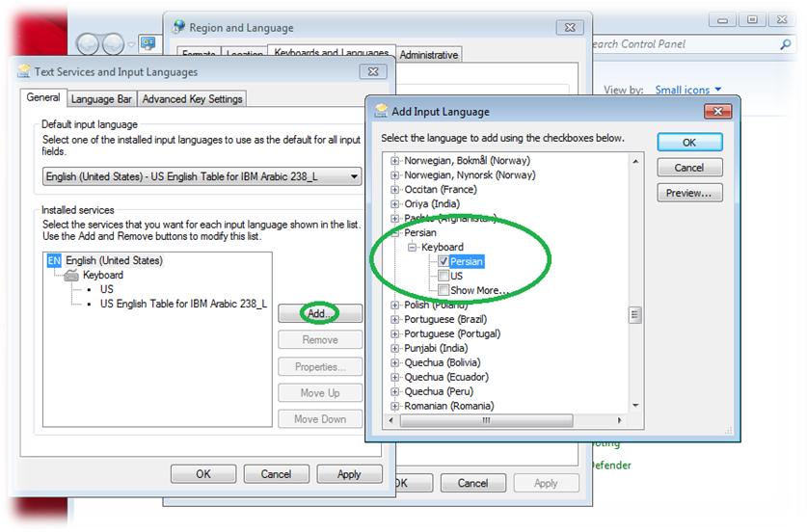Click horizontal scrollbar thumb in language list
807x532 pixels.
point(486,420)
